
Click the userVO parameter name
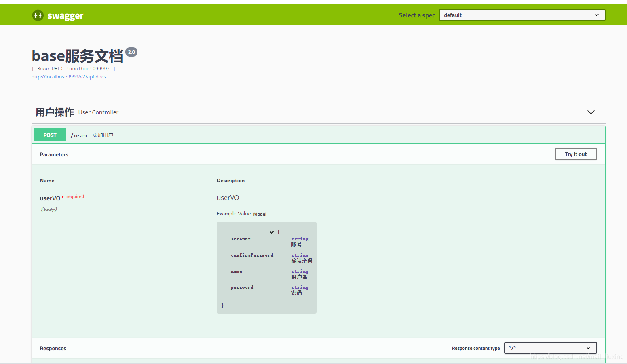click(50, 198)
